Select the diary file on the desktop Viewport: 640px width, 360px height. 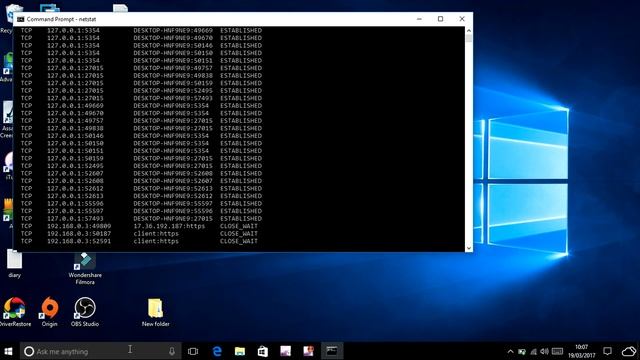[14, 264]
